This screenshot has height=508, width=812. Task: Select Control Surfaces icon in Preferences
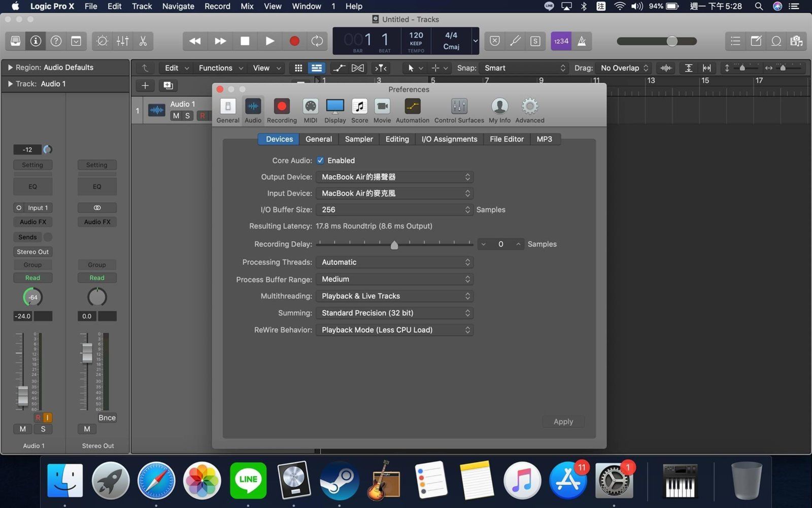point(459,110)
